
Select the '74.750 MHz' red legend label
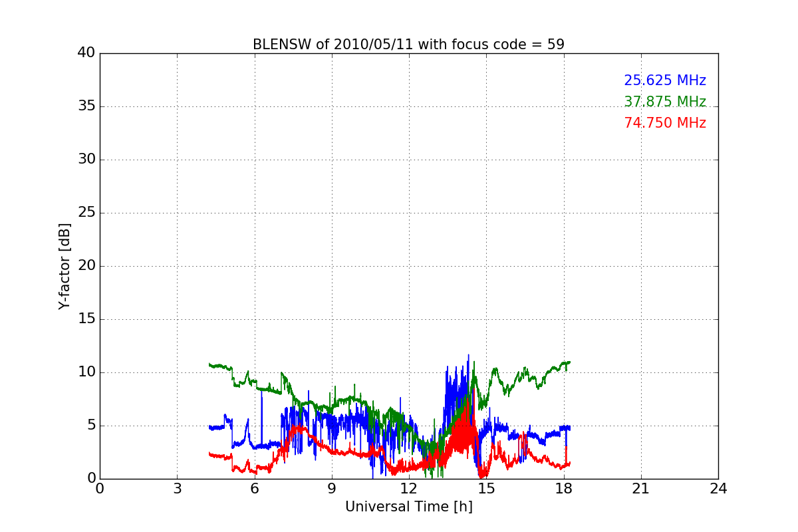pos(665,123)
